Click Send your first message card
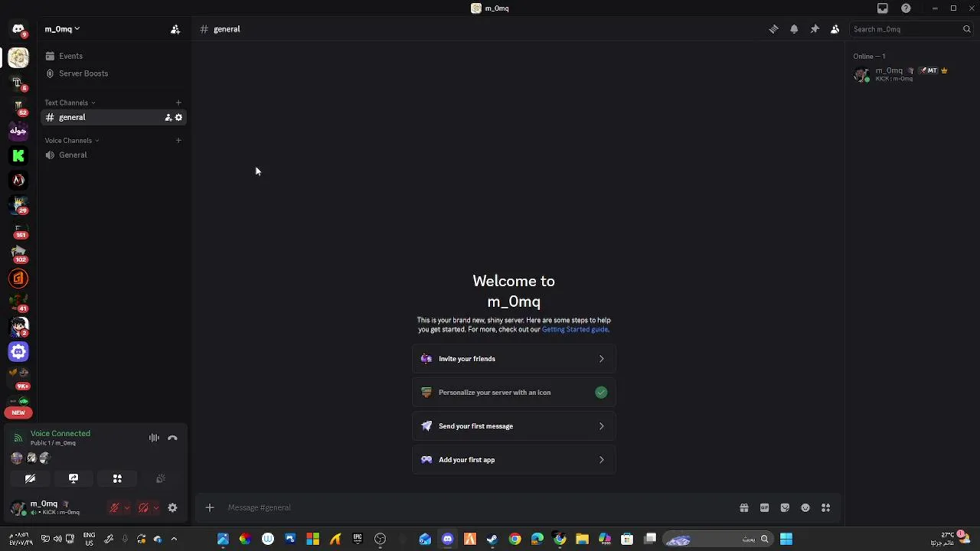Image resolution: width=980 pixels, height=551 pixels. (514, 426)
